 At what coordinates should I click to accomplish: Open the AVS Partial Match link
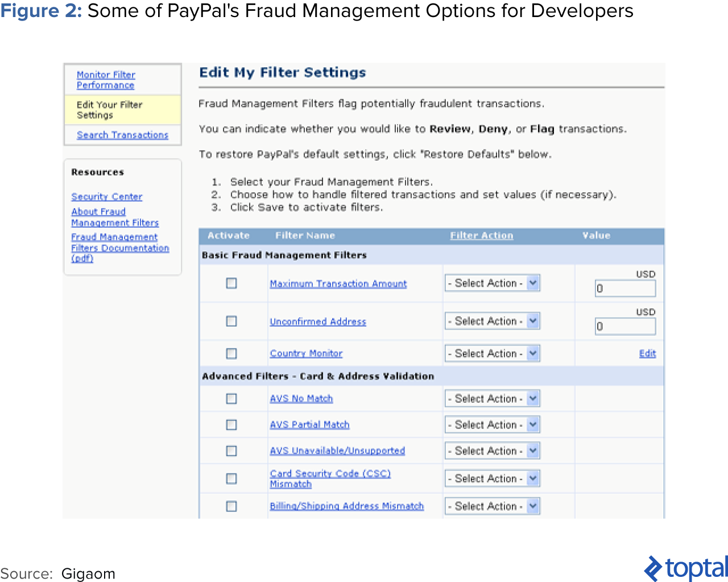coord(309,425)
